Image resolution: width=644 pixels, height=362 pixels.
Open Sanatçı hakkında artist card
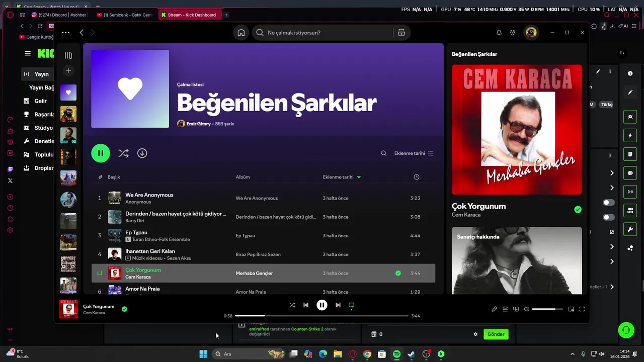point(517,260)
